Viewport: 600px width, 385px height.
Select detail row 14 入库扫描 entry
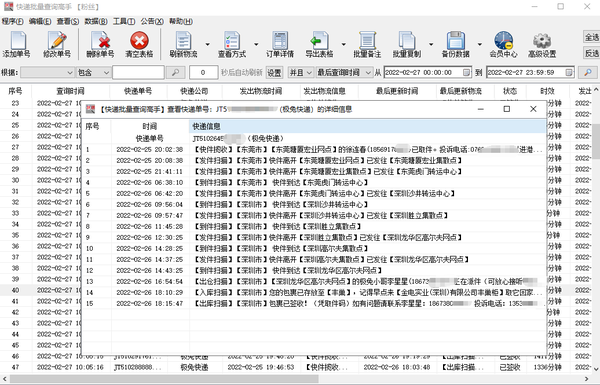pyautogui.click(x=314, y=293)
